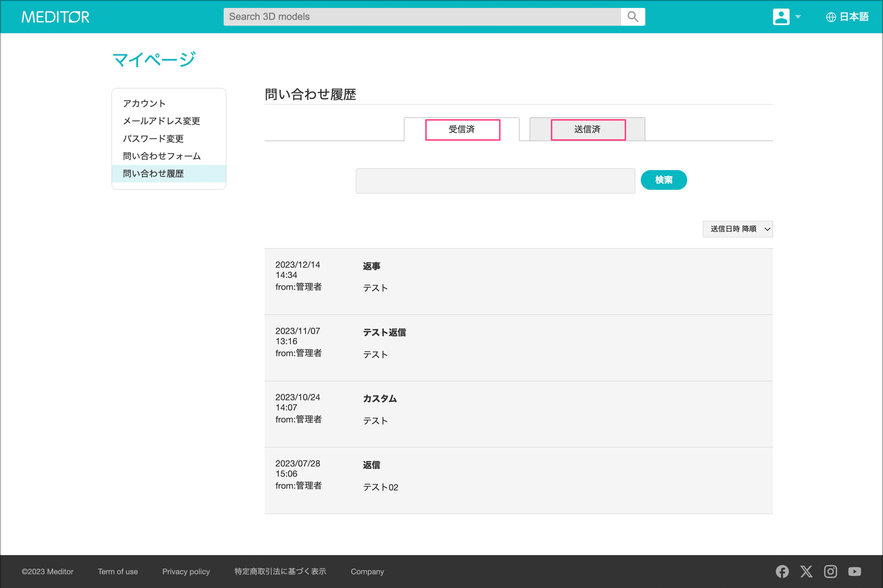Open the 日本語 language selector
This screenshot has height=588, width=883.
pos(854,17)
